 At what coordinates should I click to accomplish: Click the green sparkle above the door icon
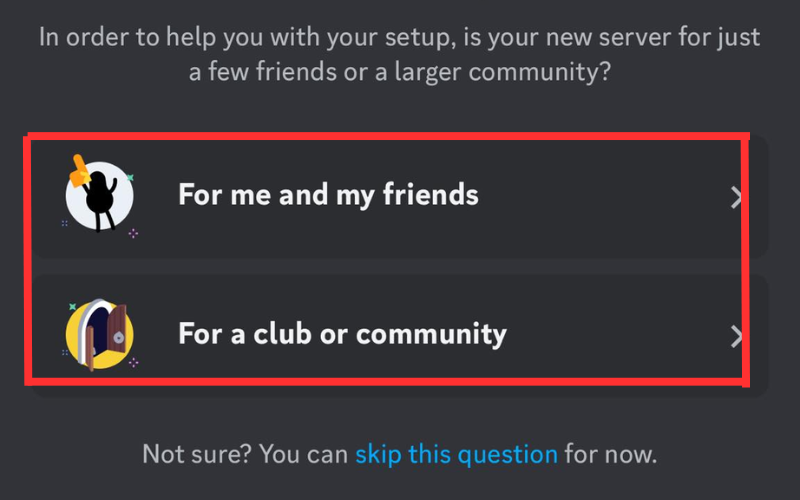(x=72, y=306)
